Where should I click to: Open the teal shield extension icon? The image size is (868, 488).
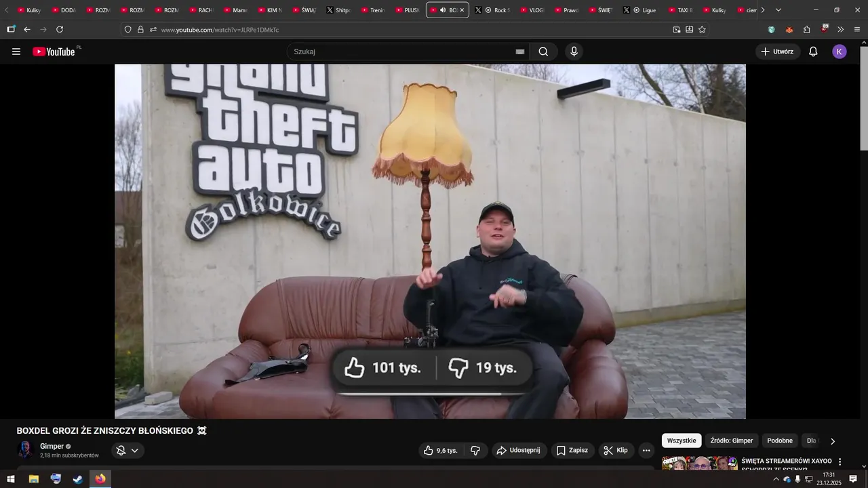tap(772, 30)
